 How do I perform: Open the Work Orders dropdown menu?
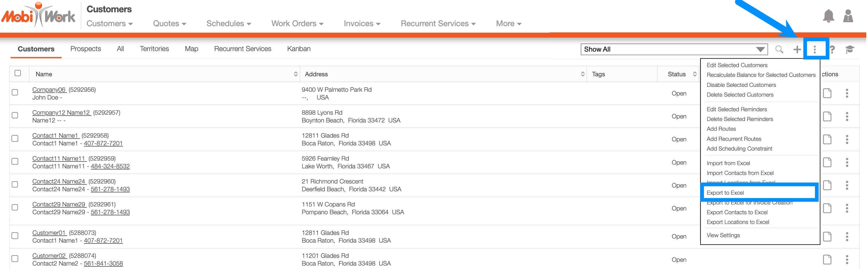[x=297, y=24]
